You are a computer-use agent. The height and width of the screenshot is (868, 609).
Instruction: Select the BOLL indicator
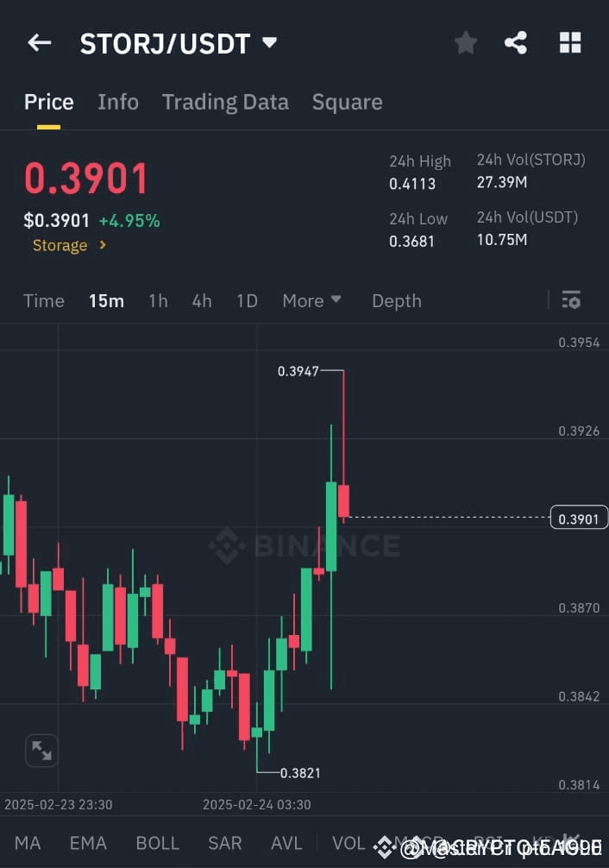[157, 843]
